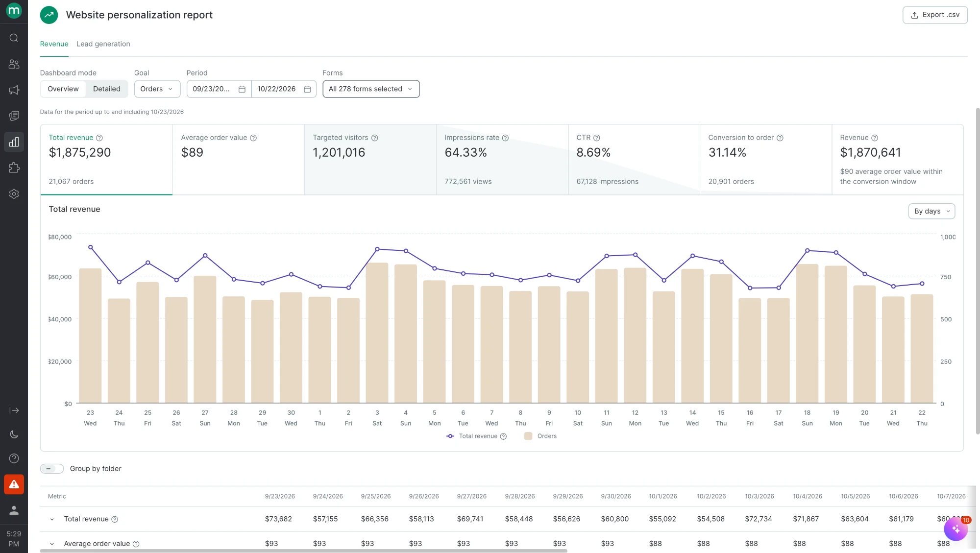Click the end date 10/22/2026 field
Image resolution: width=980 pixels, height=553 pixels.
point(284,89)
